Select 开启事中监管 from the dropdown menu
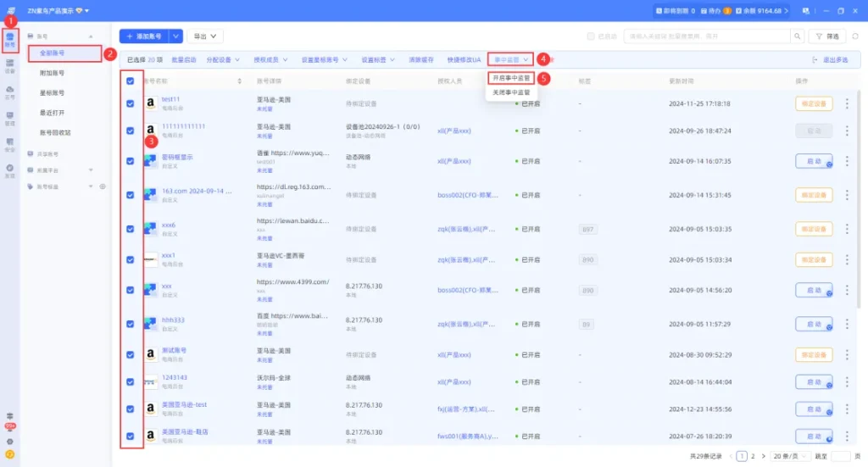The width and height of the screenshot is (868, 467). [511, 78]
